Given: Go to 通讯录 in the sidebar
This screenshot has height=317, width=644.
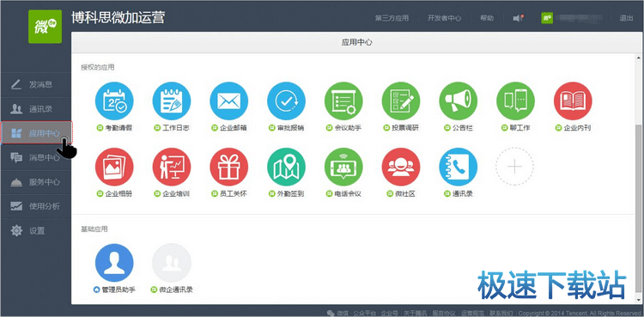Looking at the screenshot, I should [x=36, y=109].
